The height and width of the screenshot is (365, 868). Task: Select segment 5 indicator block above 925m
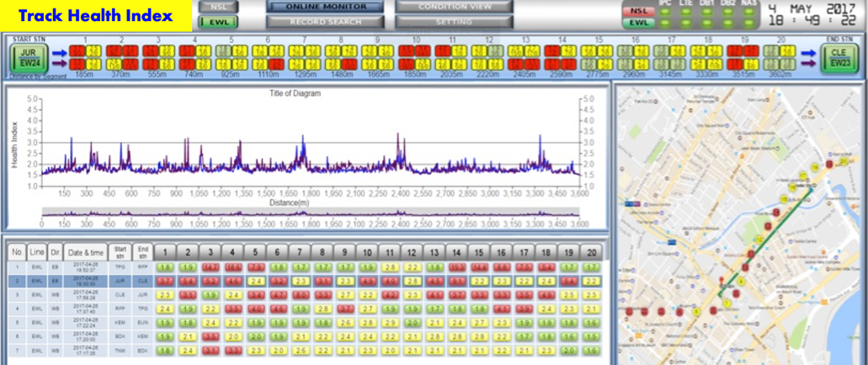(232, 57)
